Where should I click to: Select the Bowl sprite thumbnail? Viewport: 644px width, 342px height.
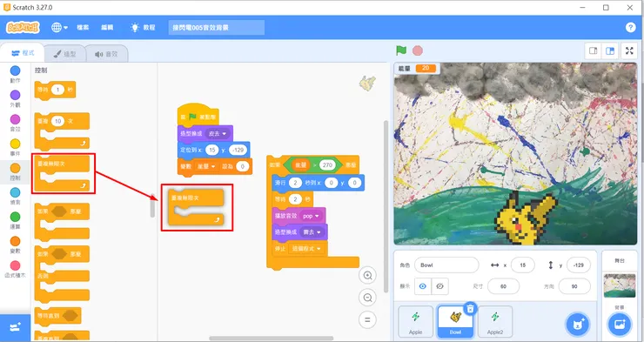tap(455, 322)
